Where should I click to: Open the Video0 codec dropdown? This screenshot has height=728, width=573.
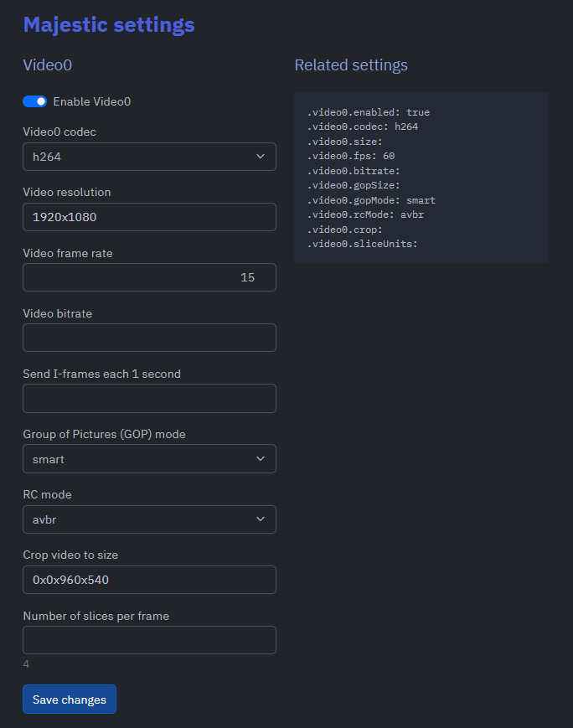[149, 157]
